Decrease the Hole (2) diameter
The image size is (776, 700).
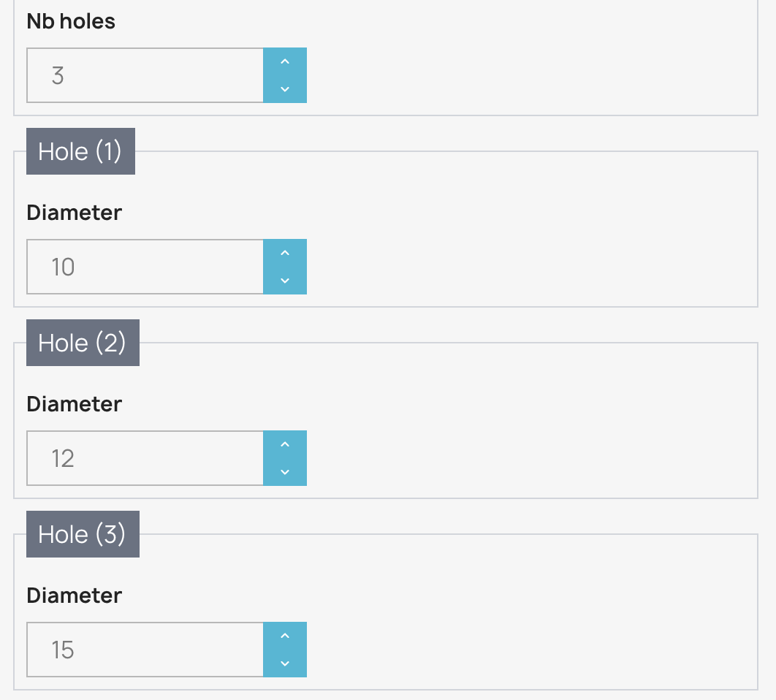pos(285,472)
